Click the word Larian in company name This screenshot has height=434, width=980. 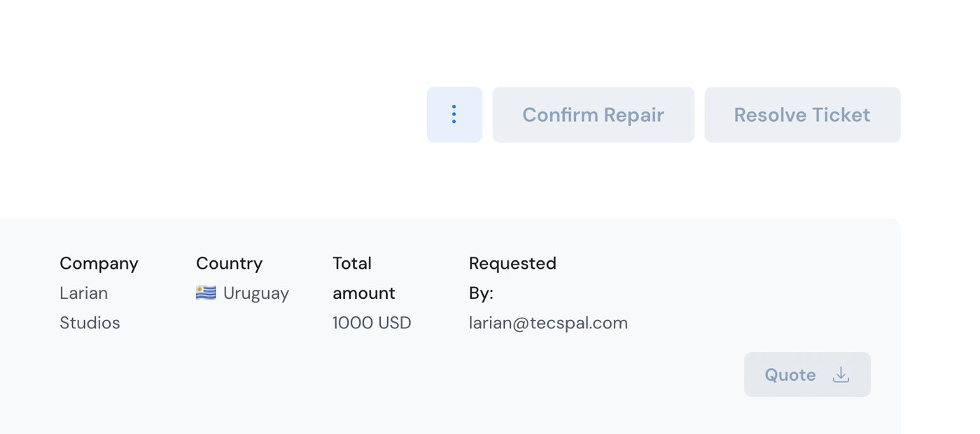pyautogui.click(x=83, y=293)
